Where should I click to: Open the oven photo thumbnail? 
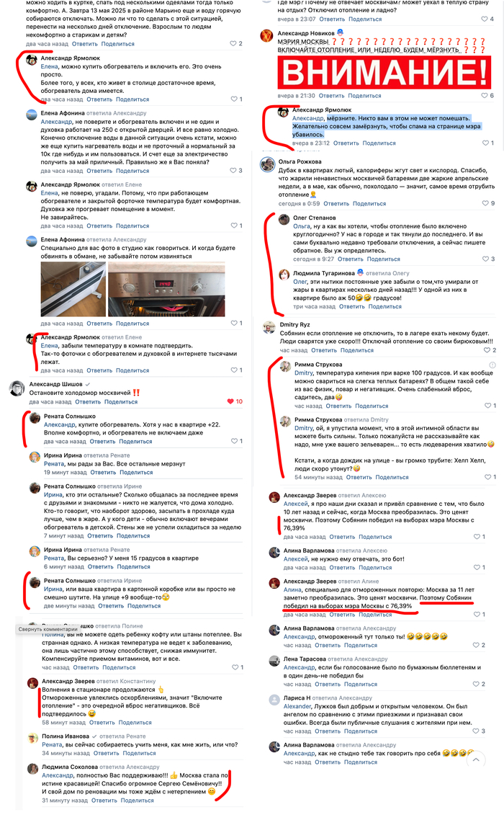click(x=166, y=289)
